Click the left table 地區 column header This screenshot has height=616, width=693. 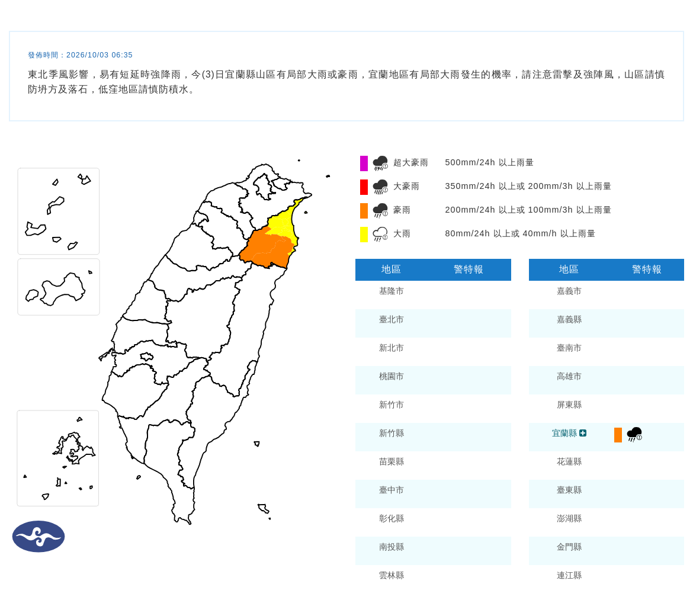(x=391, y=269)
